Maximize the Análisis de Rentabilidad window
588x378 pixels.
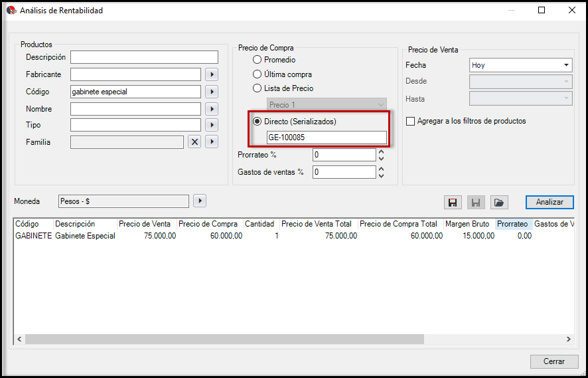pyautogui.click(x=542, y=11)
